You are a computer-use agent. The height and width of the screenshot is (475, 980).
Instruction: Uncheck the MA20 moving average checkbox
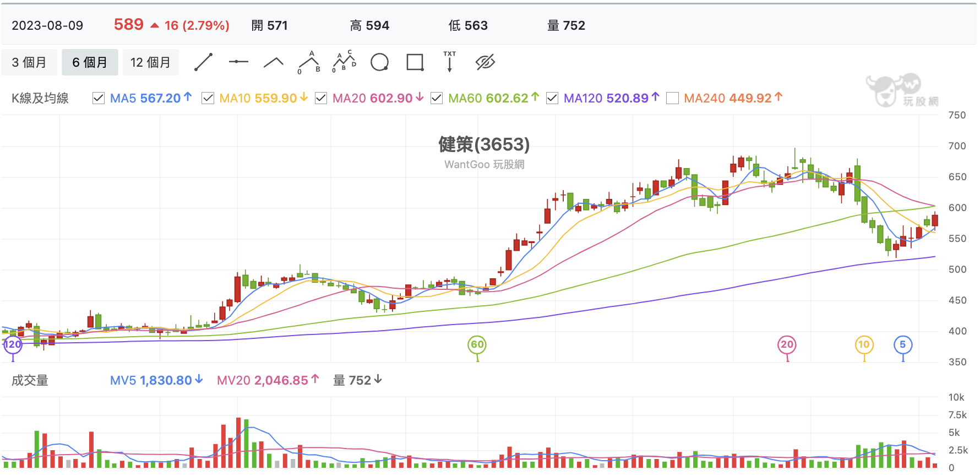321,98
